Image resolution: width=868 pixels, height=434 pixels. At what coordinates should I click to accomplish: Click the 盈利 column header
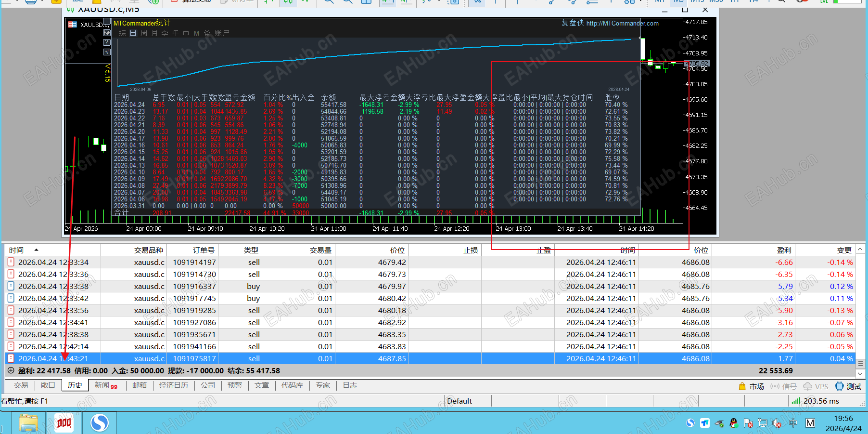784,250
